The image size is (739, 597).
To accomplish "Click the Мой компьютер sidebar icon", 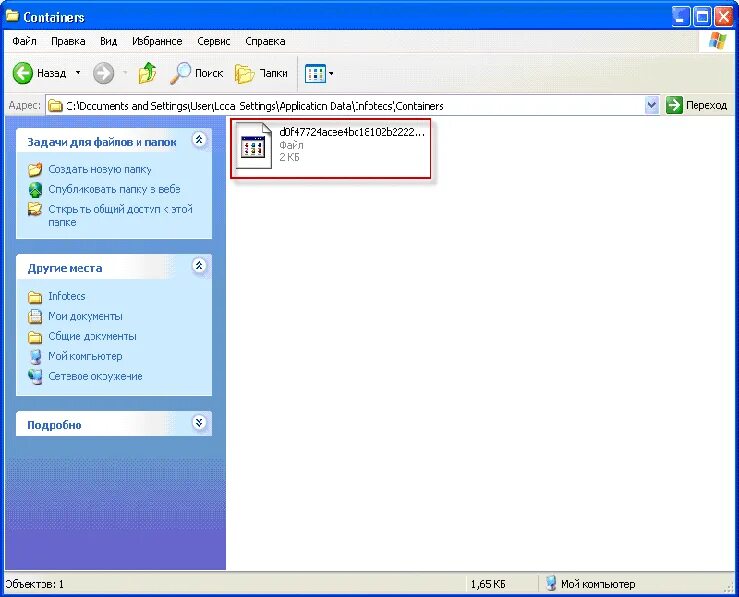I will [35, 357].
